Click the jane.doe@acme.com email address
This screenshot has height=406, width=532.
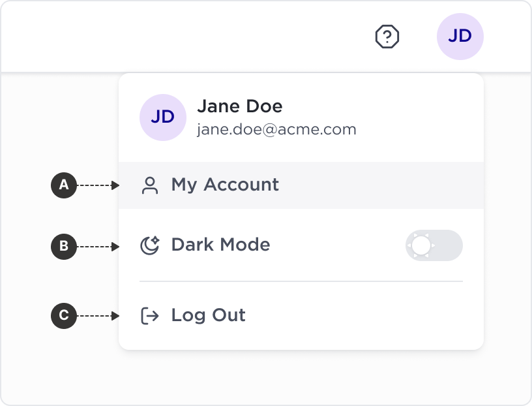[x=276, y=129]
